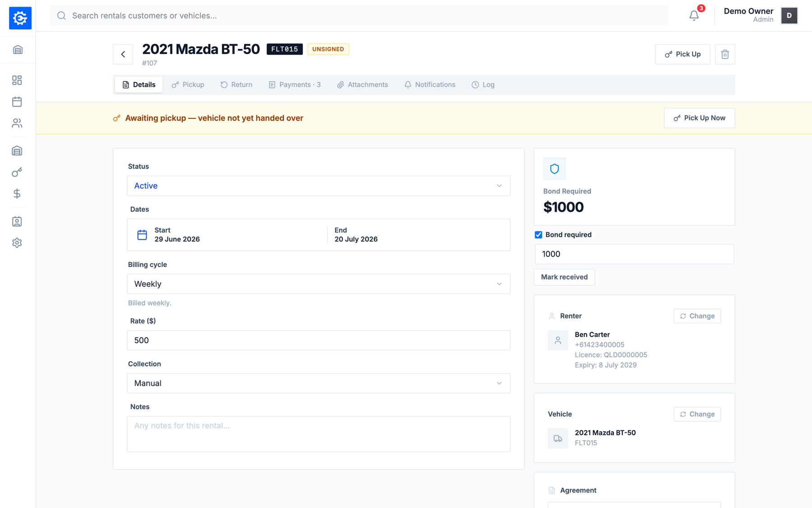The height and width of the screenshot is (508, 812).
Task: Click the bond shield icon
Action: (554, 169)
